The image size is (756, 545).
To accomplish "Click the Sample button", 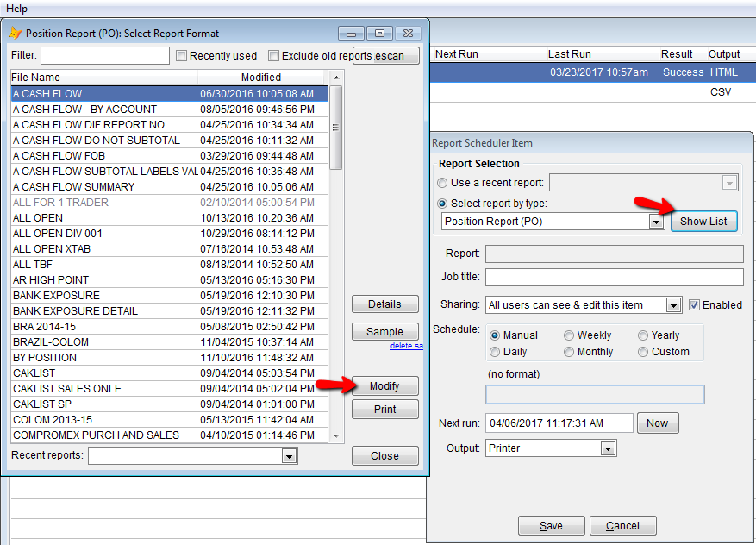I will pos(384,332).
